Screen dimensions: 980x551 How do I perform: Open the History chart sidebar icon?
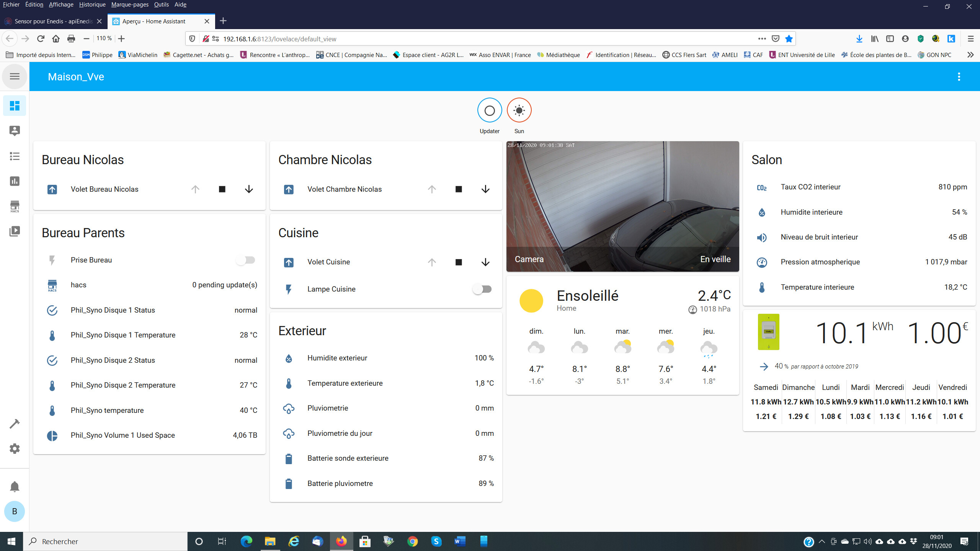pos(15,181)
